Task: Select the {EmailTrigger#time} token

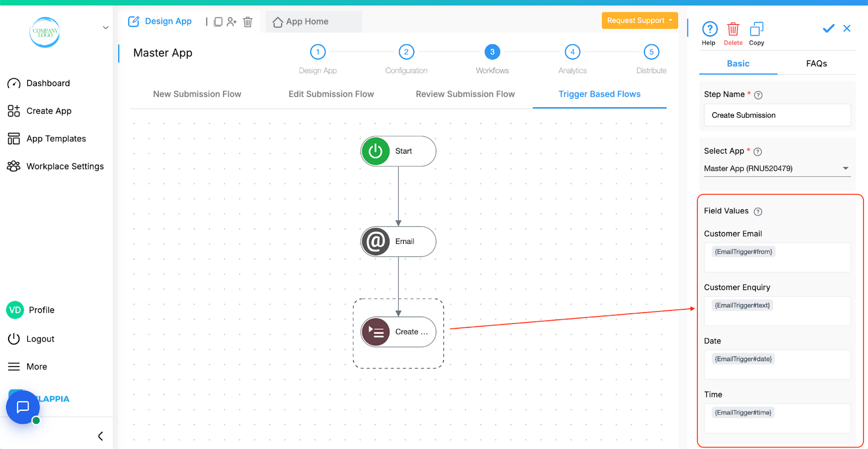Action: point(743,413)
